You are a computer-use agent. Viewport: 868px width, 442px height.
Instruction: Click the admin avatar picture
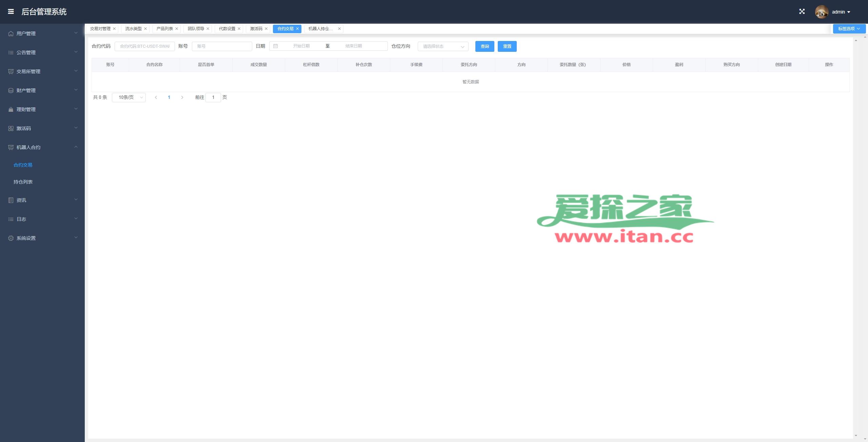(821, 12)
